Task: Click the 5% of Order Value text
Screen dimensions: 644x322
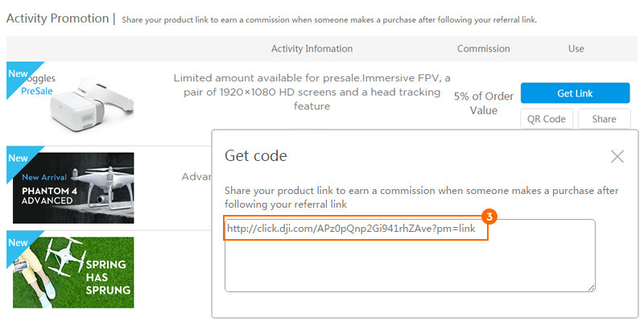Action: 484,103
